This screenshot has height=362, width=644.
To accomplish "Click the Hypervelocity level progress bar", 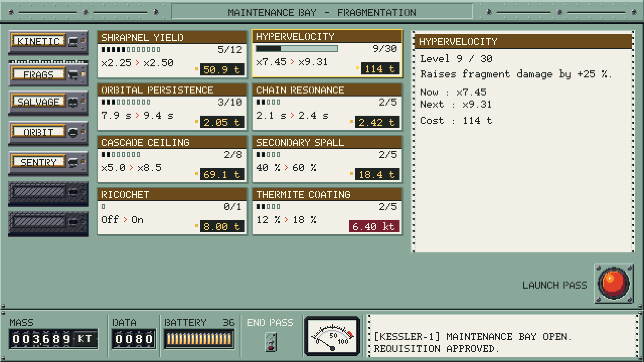I will pos(297,49).
